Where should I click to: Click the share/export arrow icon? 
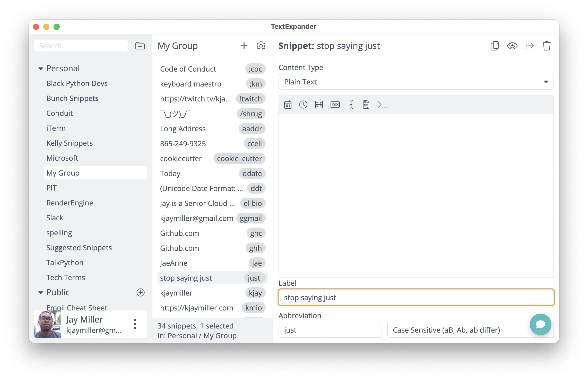(530, 46)
